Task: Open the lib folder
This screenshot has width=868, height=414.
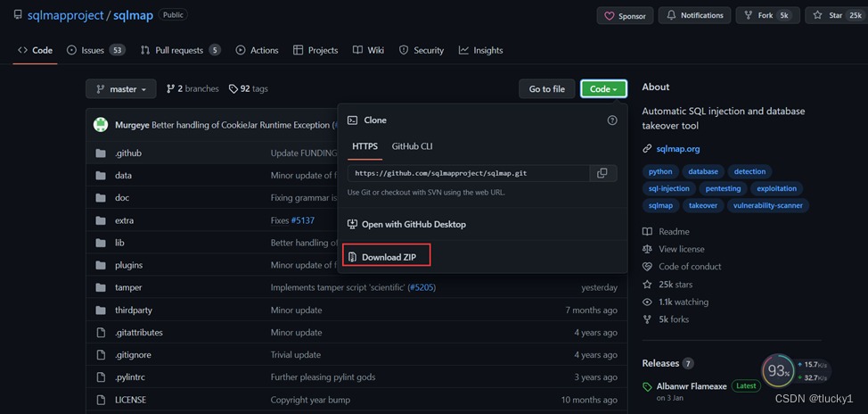Action: (119, 243)
